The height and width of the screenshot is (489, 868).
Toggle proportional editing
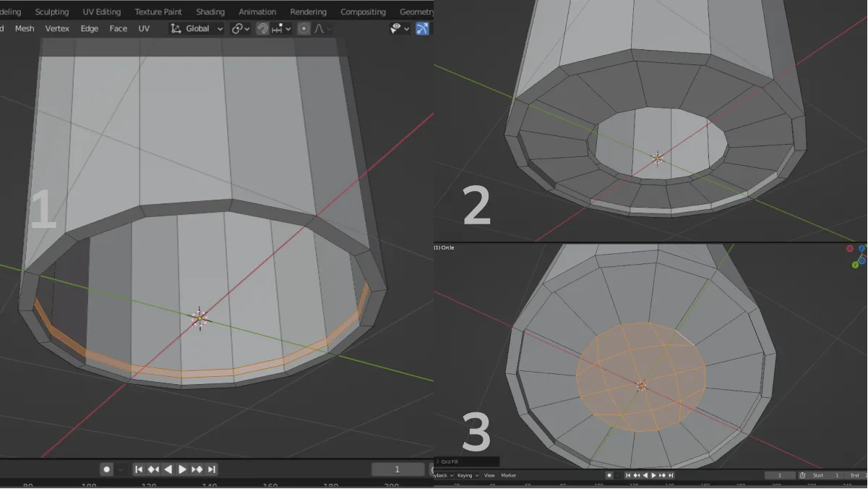[x=304, y=28]
